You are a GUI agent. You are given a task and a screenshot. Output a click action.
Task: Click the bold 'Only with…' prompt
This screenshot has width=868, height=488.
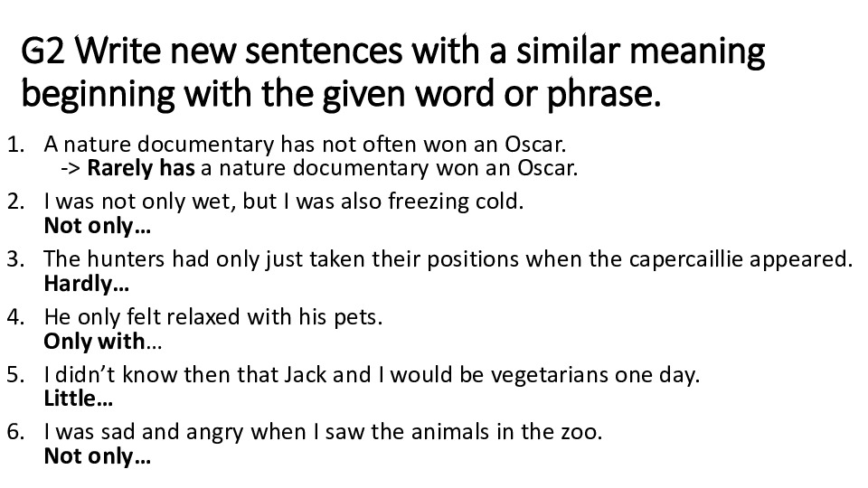point(103,342)
